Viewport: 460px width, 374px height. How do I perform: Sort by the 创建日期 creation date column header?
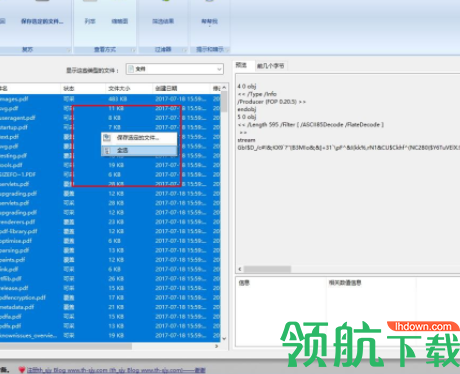click(166, 88)
